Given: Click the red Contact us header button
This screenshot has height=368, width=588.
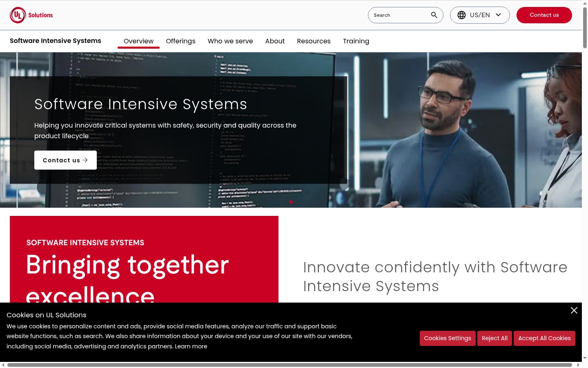Looking at the screenshot, I should click(544, 15).
